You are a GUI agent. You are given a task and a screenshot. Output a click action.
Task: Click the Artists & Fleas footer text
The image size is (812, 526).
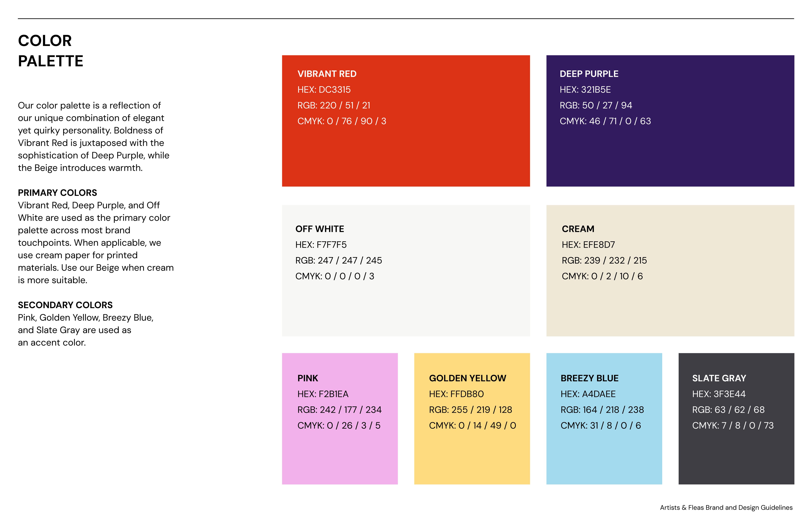726,508
